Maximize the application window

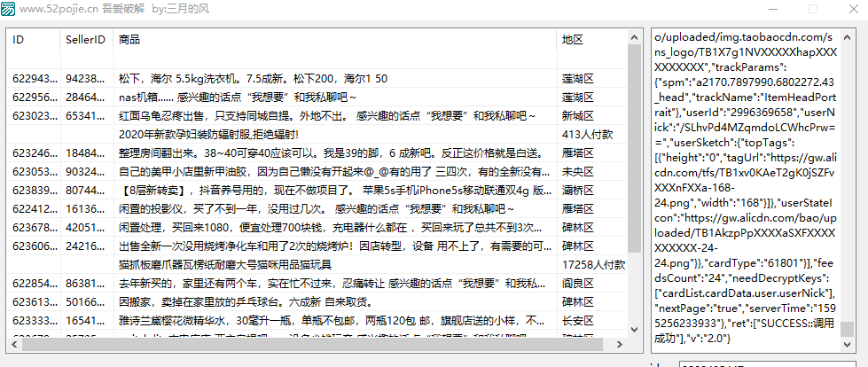813,9
